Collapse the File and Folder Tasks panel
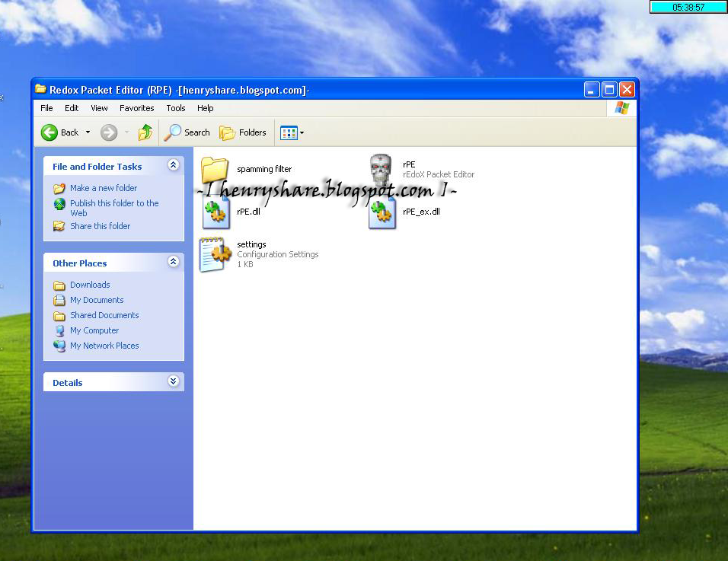 click(x=174, y=165)
